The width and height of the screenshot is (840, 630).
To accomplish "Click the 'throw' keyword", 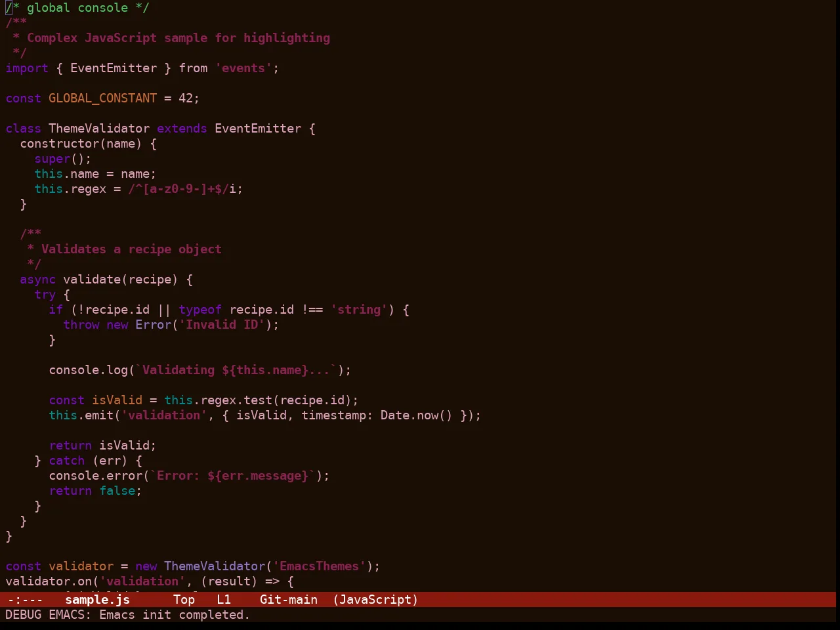I will tap(81, 325).
